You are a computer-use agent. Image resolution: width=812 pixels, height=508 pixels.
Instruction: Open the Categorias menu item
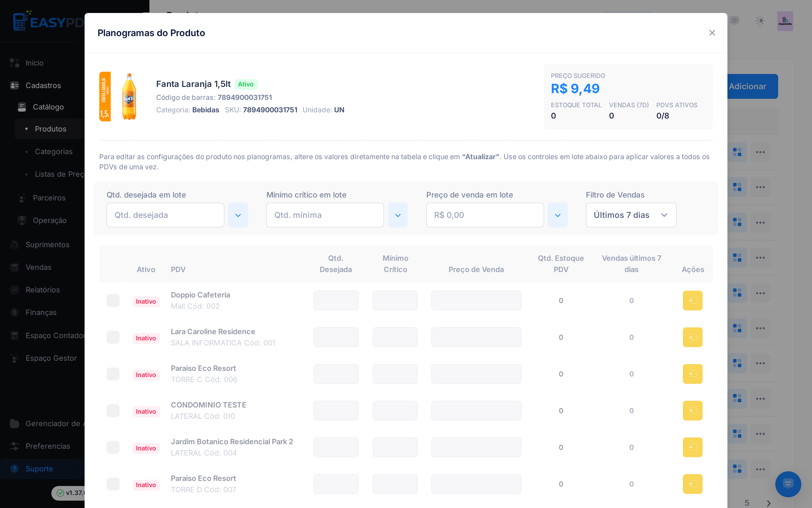tap(54, 152)
